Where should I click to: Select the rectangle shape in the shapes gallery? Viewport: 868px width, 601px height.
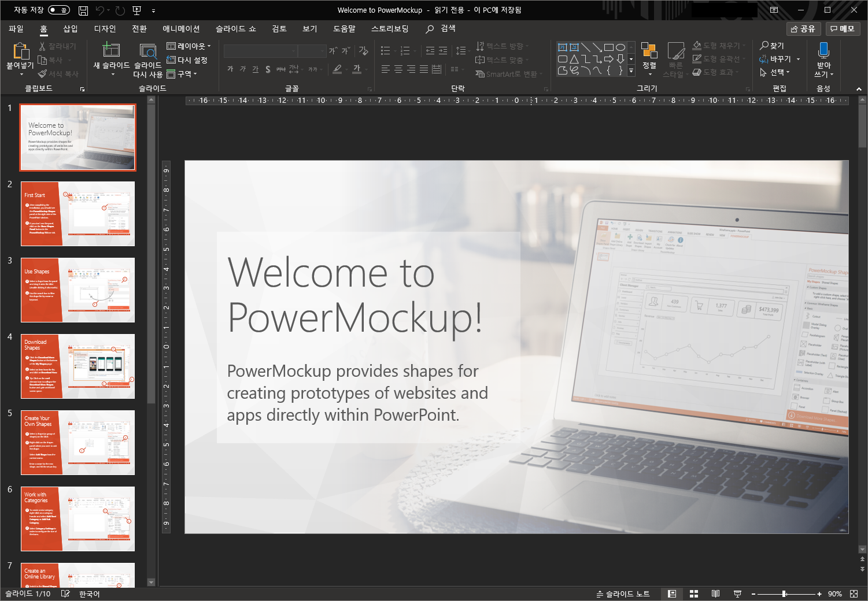point(608,47)
